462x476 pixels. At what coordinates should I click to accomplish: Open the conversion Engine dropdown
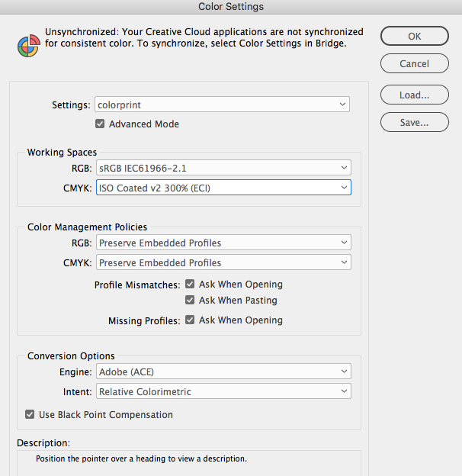tap(223, 372)
